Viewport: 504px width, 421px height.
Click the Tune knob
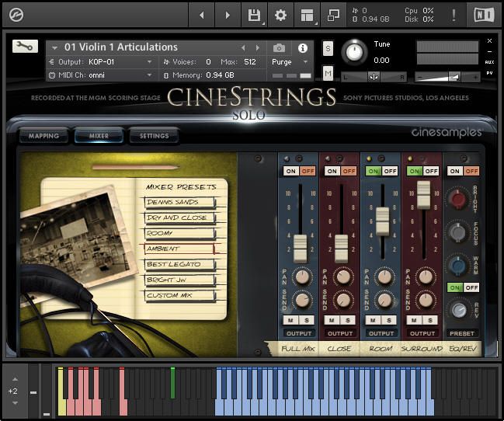(354, 52)
